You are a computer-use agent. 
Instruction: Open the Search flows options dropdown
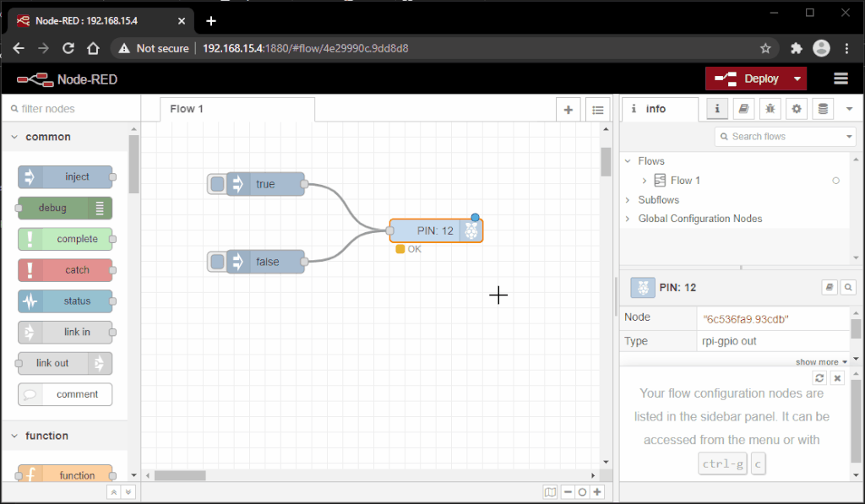click(x=849, y=136)
